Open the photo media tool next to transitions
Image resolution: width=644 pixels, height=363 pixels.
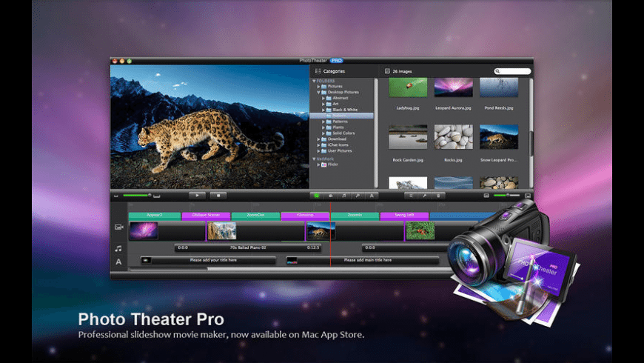pos(330,196)
